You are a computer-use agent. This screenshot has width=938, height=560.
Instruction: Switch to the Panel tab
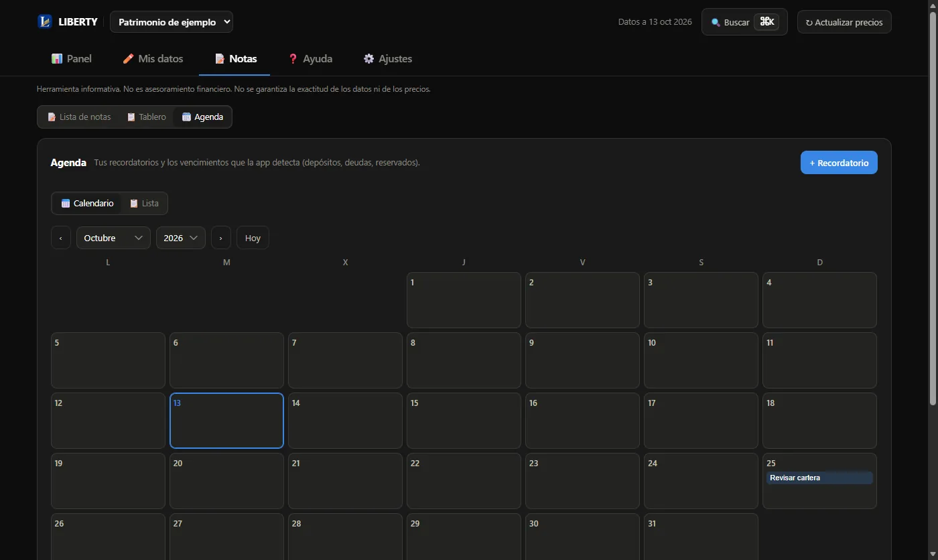71,58
